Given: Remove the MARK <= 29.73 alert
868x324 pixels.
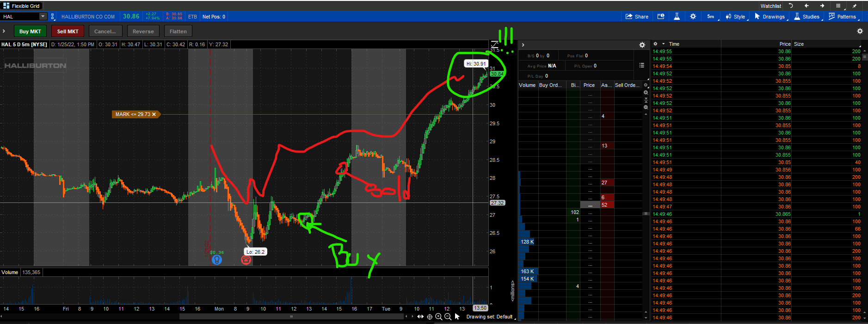Looking at the screenshot, I should [x=154, y=114].
